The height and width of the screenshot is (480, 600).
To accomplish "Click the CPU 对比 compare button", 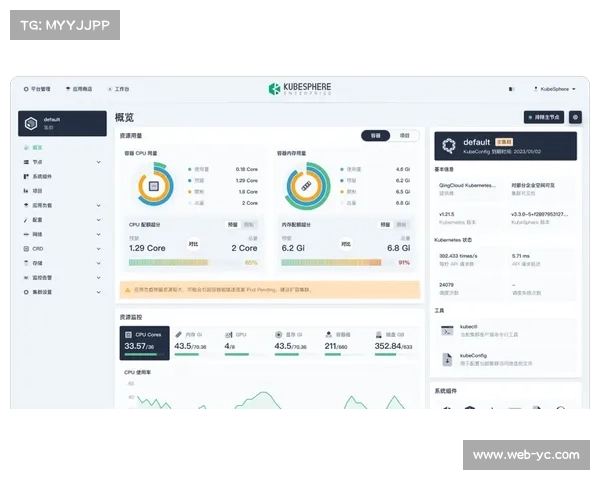I will tap(193, 243).
